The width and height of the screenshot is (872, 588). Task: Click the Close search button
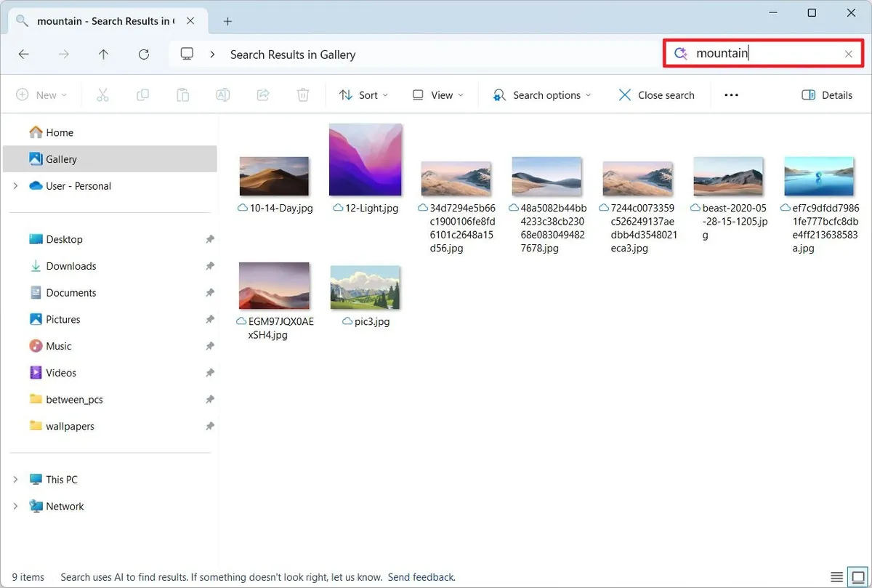[656, 94]
